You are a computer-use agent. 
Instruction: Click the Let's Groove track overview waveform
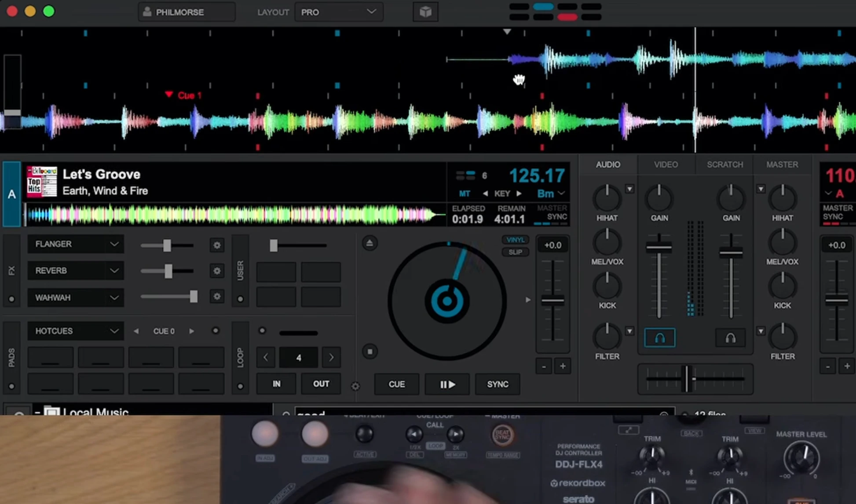tap(233, 215)
